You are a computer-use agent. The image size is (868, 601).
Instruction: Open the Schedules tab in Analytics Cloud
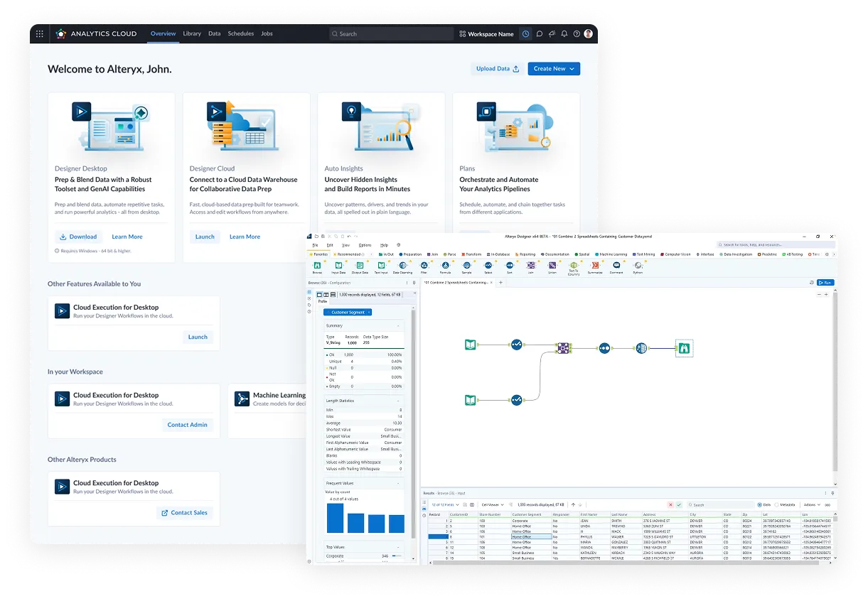click(241, 33)
